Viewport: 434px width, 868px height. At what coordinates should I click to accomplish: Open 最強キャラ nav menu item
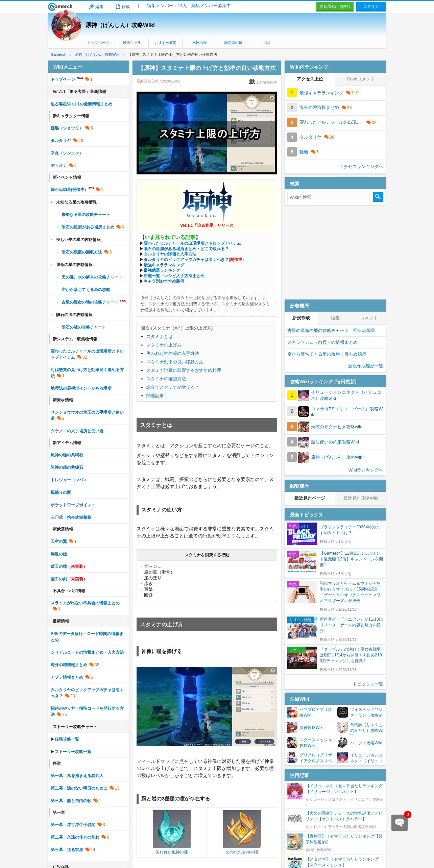point(131,43)
